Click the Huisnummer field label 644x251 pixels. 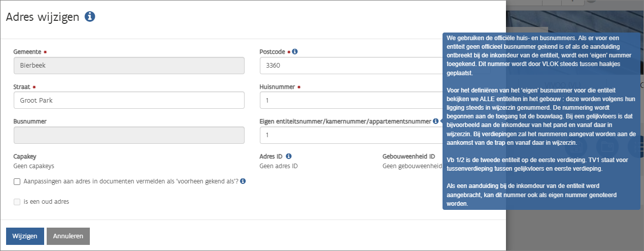(277, 87)
